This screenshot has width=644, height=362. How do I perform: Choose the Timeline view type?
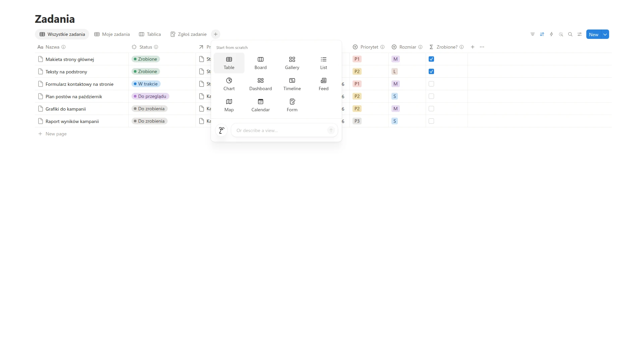click(x=292, y=84)
